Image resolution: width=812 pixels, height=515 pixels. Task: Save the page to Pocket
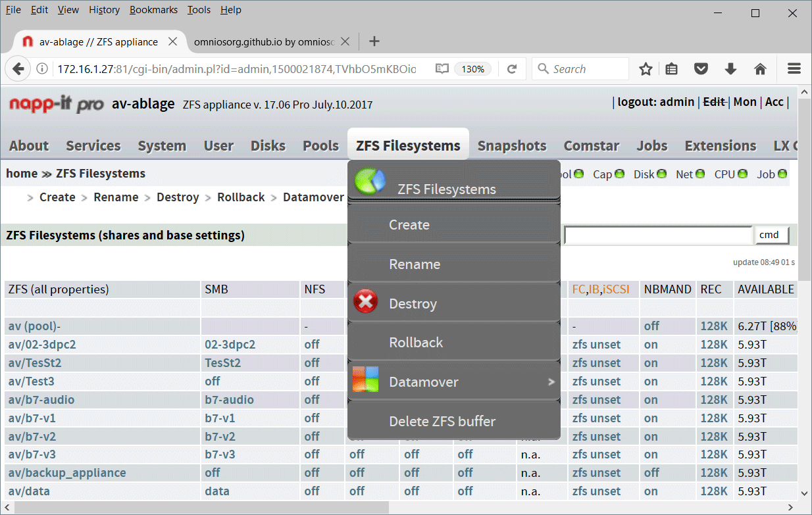[x=701, y=69]
